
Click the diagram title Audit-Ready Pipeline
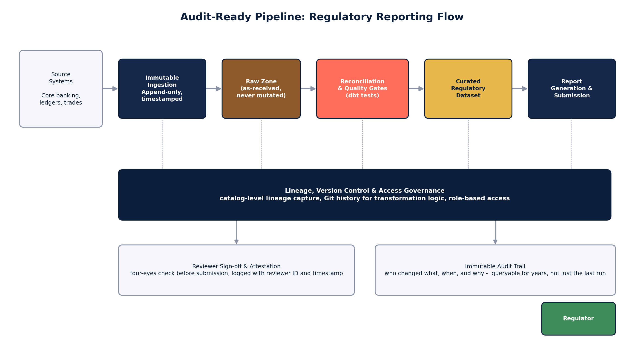pos(322,17)
